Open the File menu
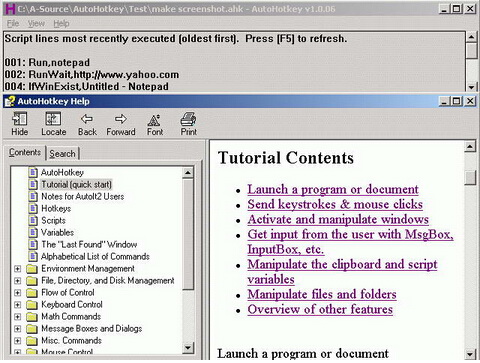 [x=13, y=24]
